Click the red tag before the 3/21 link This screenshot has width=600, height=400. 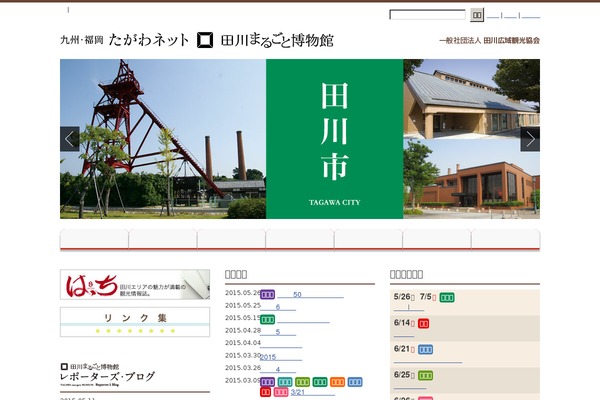coord(266,392)
